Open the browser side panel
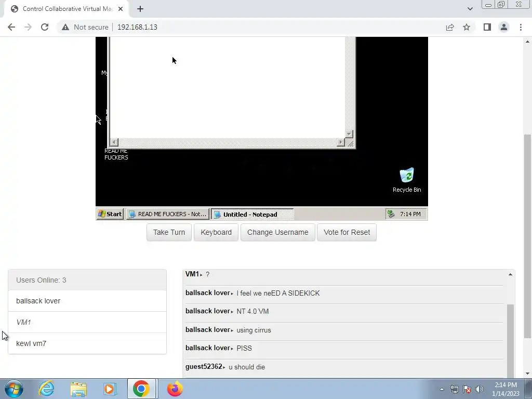532x399 pixels. (x=487, y=27)
